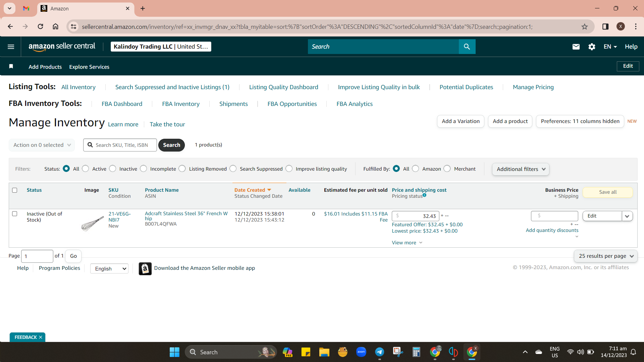Click the Amazon Seller mobile app icon

(145, 268)
